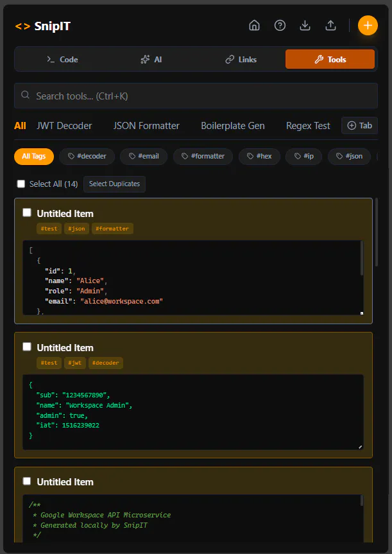Click #test tag on the JWT item
Image resolution: width=392 pixels, height=554 pixels.
(x=49, y=363)
